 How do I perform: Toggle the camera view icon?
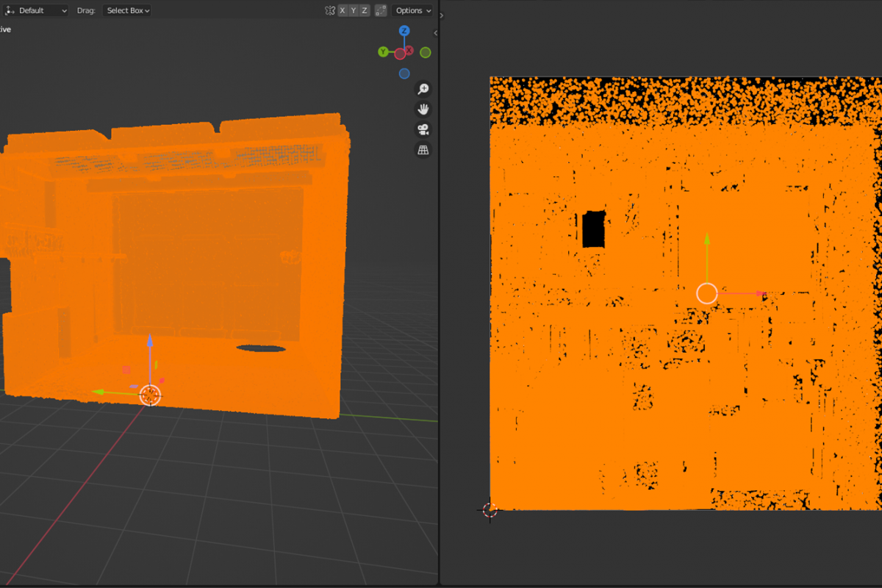(423, 130)
